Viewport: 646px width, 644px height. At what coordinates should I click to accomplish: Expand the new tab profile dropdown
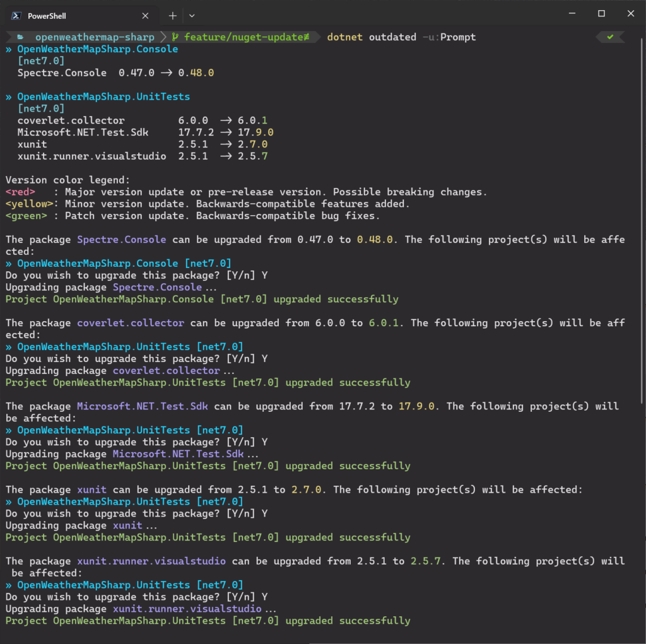[x=192, y=15]
